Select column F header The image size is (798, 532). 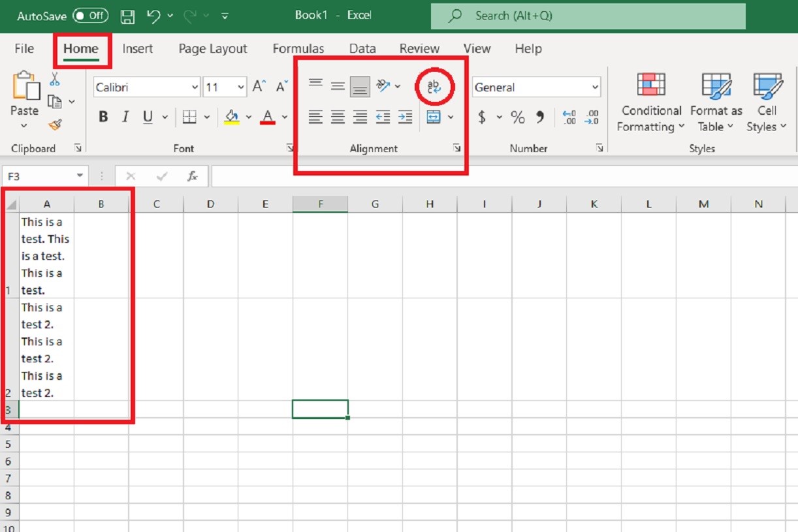coord(320,204)
